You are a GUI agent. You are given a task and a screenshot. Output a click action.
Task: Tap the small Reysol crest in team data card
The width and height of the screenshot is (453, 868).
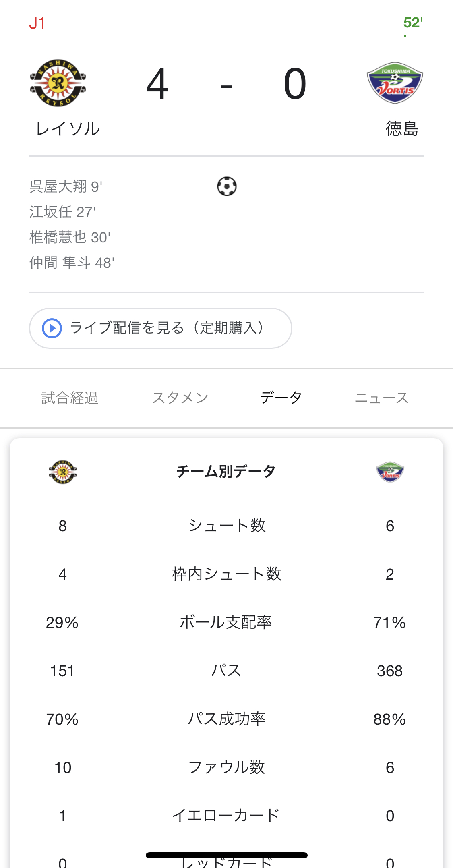pyautogui.click(x=63, y=472)
